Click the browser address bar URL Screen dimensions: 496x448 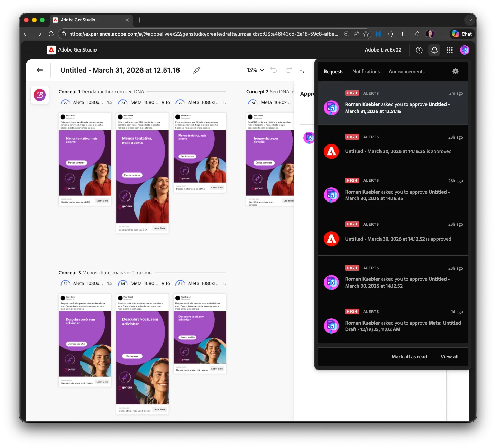[203, 34]
